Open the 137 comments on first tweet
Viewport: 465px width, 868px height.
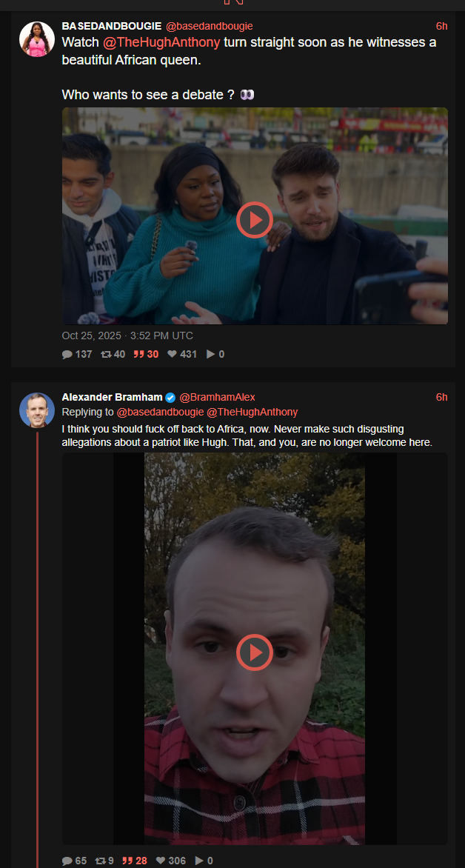(x=77, y=354)
